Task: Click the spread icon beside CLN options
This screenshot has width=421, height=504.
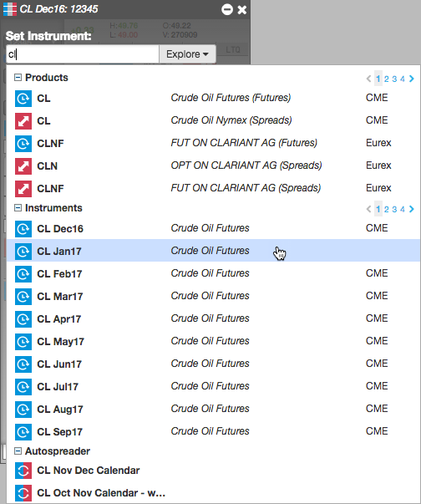Action: coord(23,165)
